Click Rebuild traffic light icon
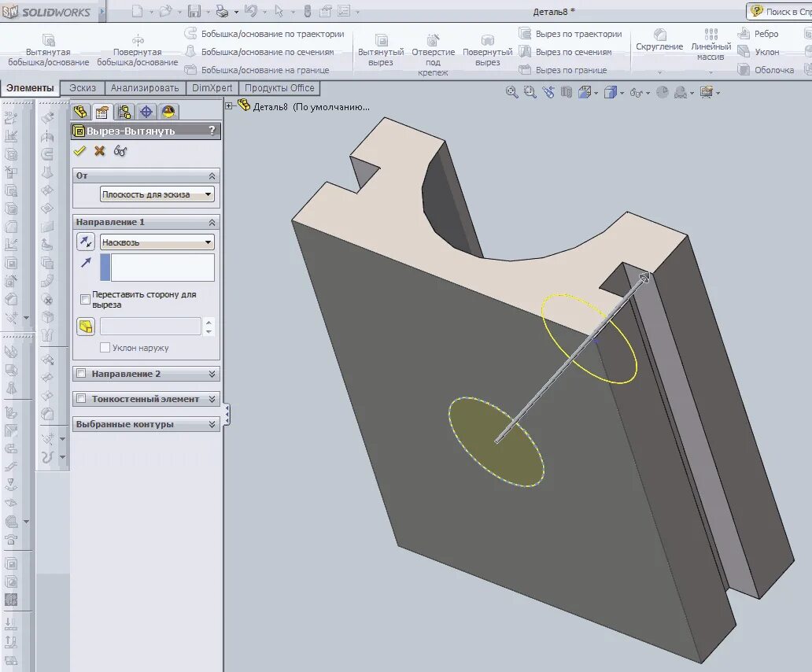The image size is (812, 672). (x=307, y=11)
